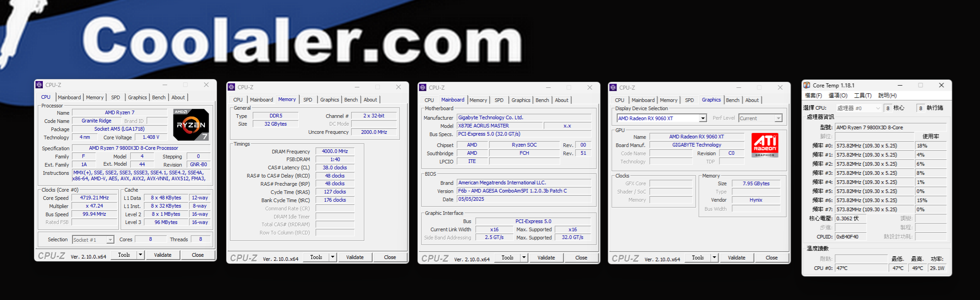Image resolution: width=980 pixels, height=300 pixels.
Task: Open the Core Temp processor #0 selector
Action: pyautogui.click(x=859, y=108)
